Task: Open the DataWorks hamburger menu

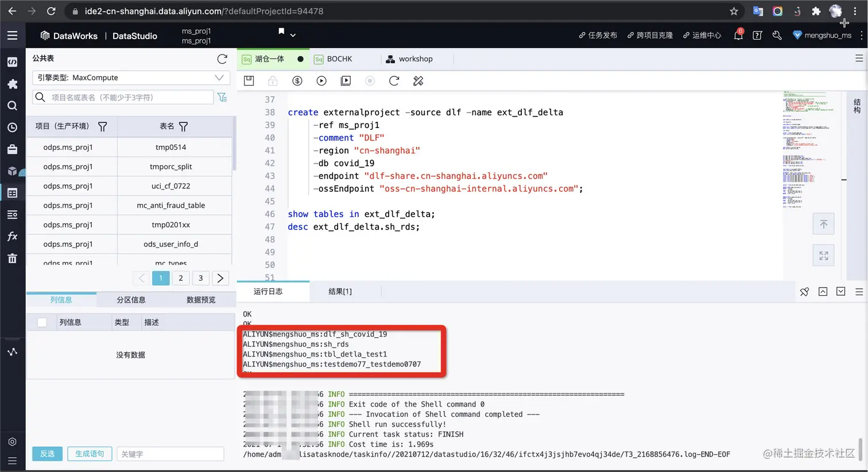Action: point(12,36)
